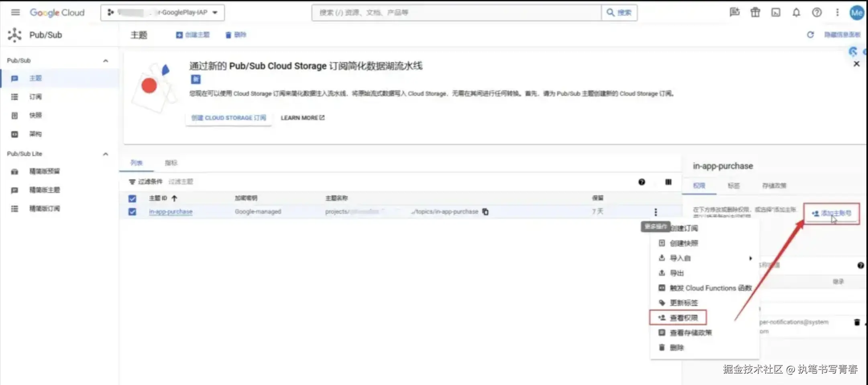Open the 过滤条件 filter icon
The height and width of the screenshot is (385, 868).
click(132, 181)
